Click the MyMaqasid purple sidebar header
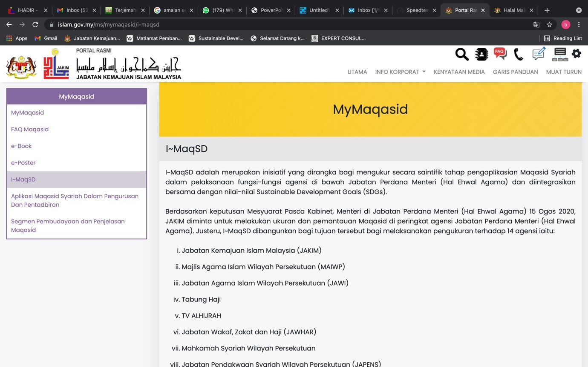This screenshot has height=367, width=588. click(77, 96)
